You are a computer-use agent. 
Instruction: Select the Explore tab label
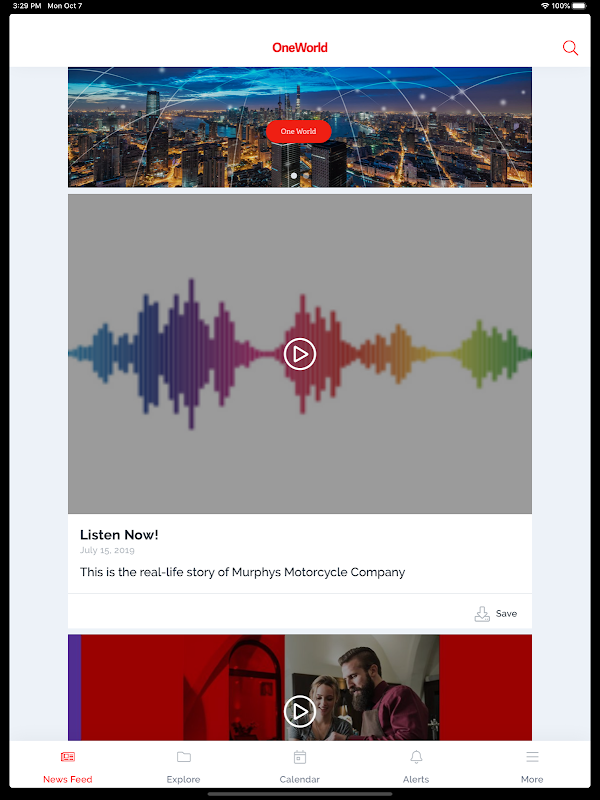[183, 779]
